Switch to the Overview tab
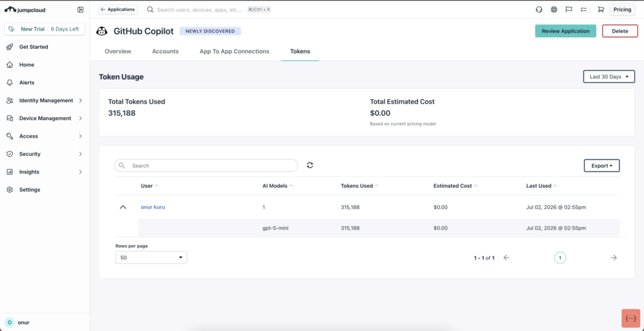644x331 pixels. (x=118, y=52)
